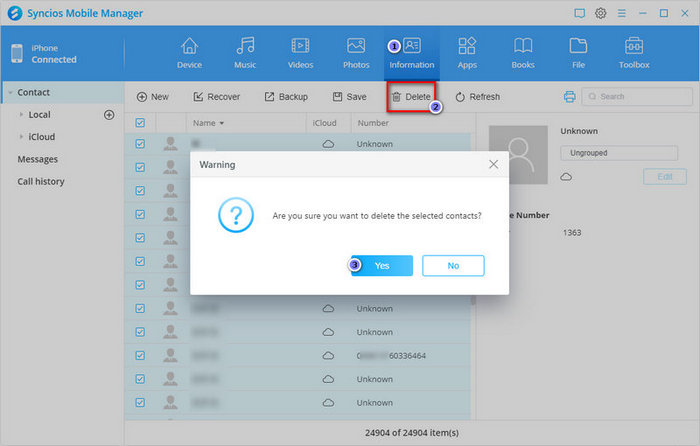Uncheck the checkbox of the 60336464 row

coord(140,355)
